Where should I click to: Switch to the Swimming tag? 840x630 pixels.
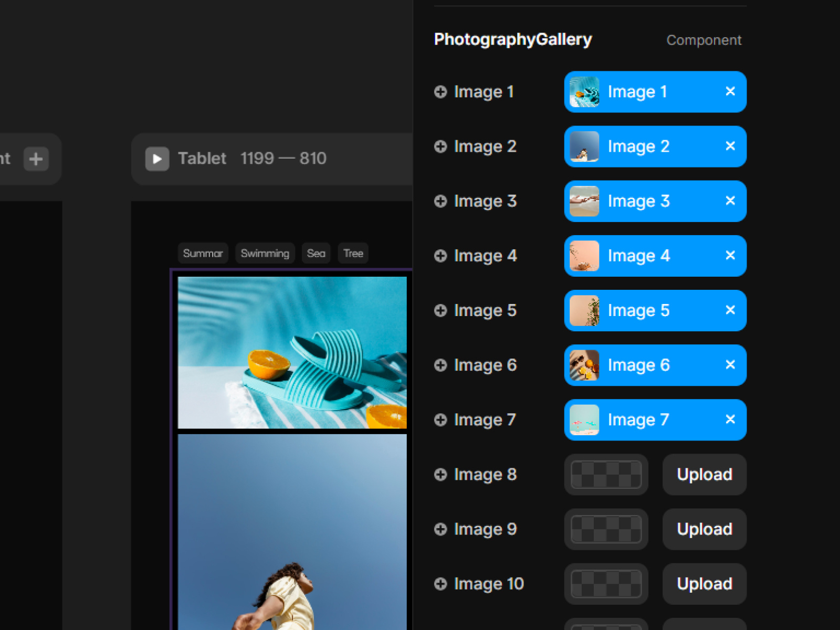(x=265, y=254)
